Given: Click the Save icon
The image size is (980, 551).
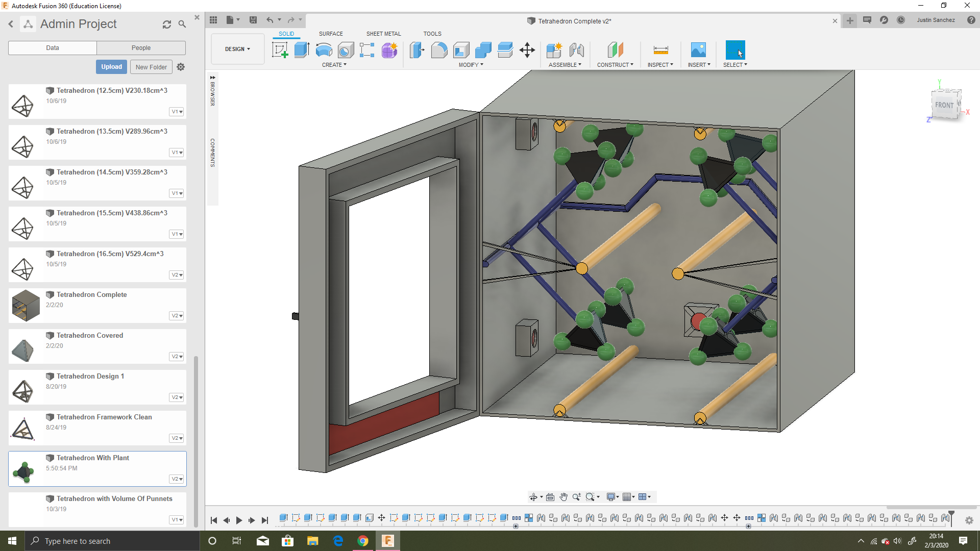Looking at the screenshot, I should tap(253, 20).
